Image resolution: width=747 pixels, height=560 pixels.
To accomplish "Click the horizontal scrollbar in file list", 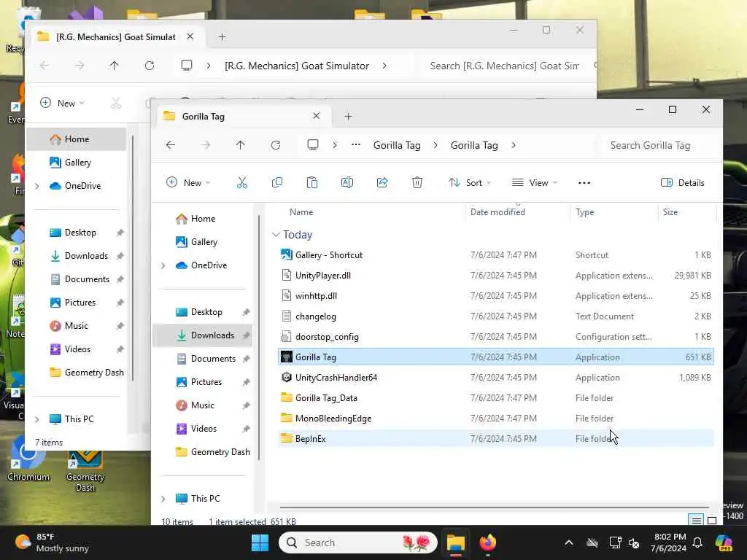I will click(x=494, y=507).
